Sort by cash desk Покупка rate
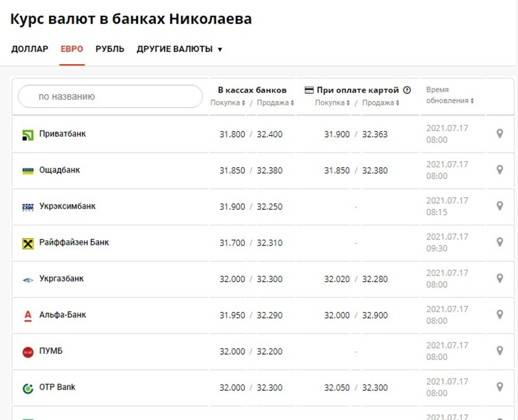 pyautogui.click(x=227, y=103)
